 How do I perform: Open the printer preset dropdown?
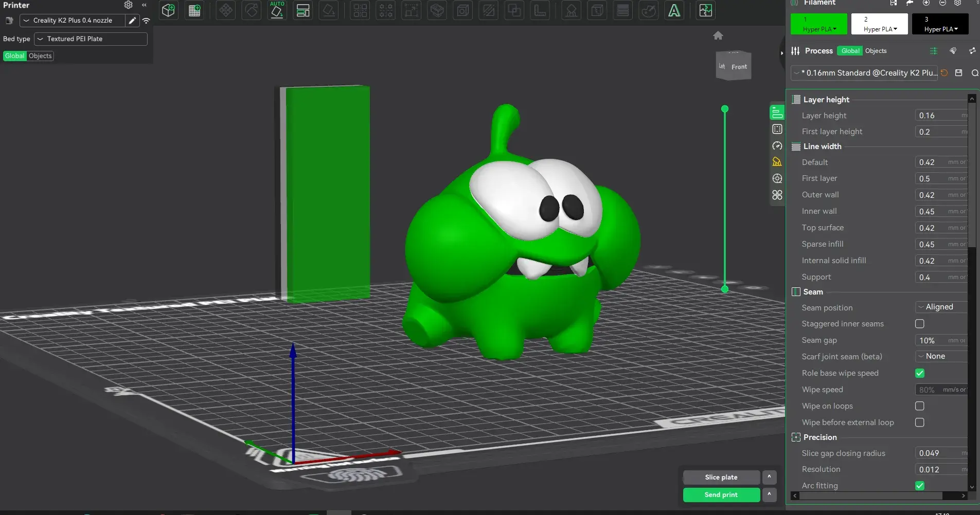pyautogui.click(x=73, y=21)
